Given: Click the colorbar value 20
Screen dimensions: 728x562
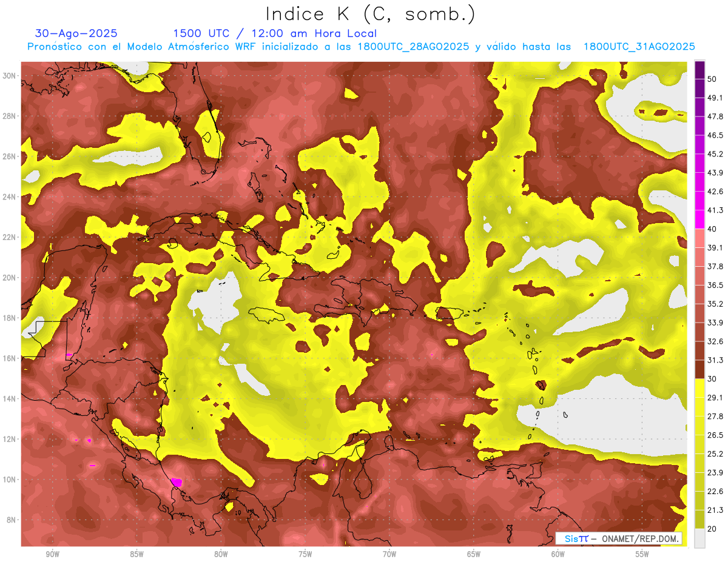Looking at the screenshot, I should coord(712,529).
